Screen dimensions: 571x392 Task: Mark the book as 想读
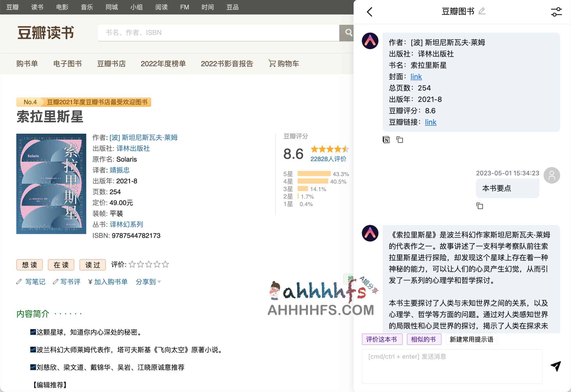[29, 265]
